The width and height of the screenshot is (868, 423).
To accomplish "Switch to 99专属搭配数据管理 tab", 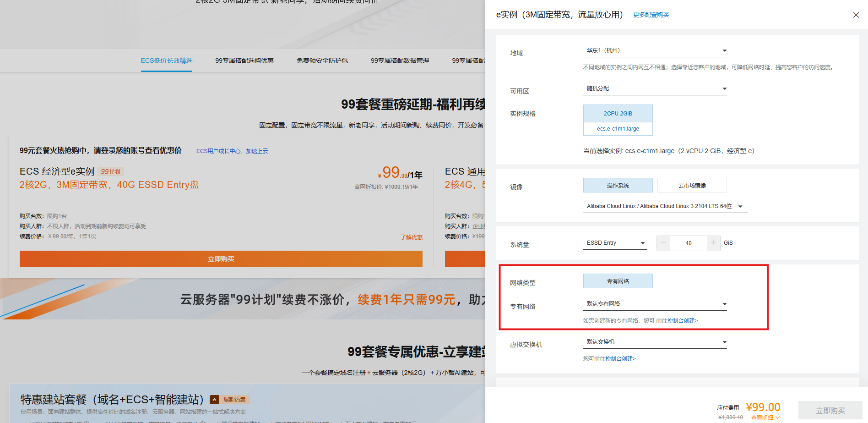I will coord(400,60).
